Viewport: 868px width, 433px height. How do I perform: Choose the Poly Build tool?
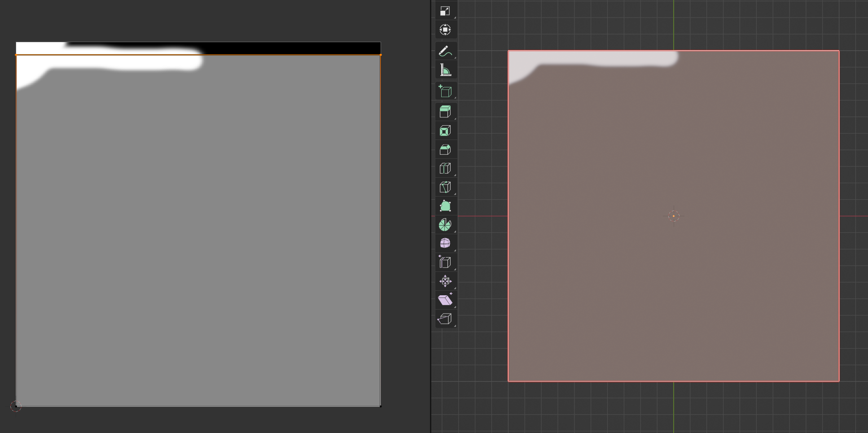445,206
